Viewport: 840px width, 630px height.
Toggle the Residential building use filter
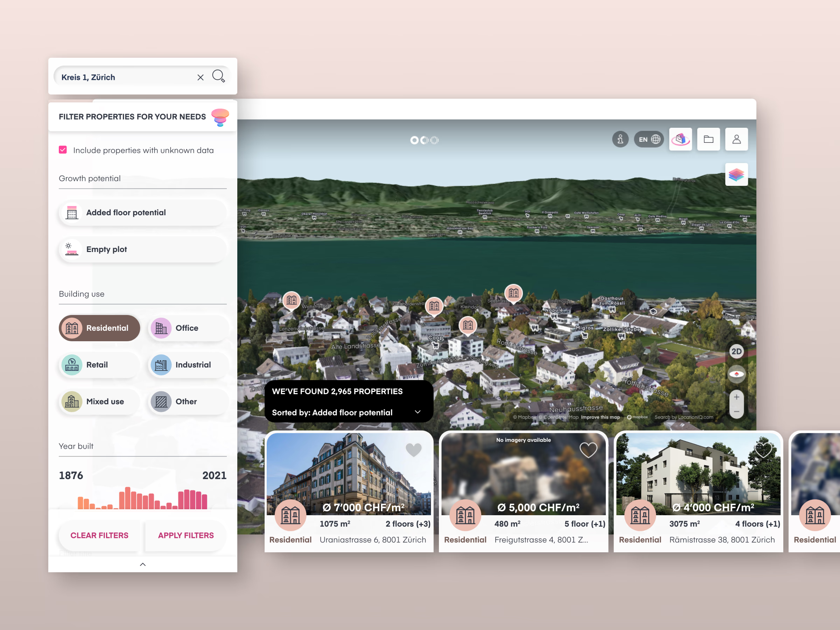coord(99,328)
